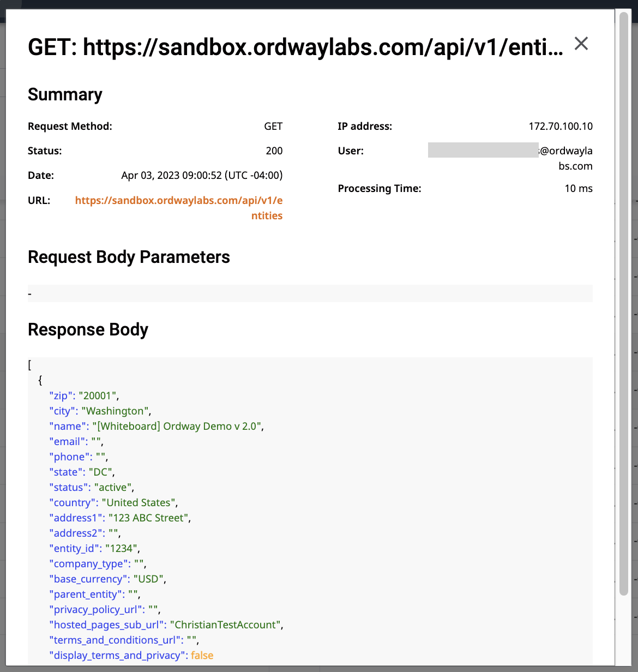Click the "address2" JSON line
The image size is (638, 672).
click(x=85, y=533)
